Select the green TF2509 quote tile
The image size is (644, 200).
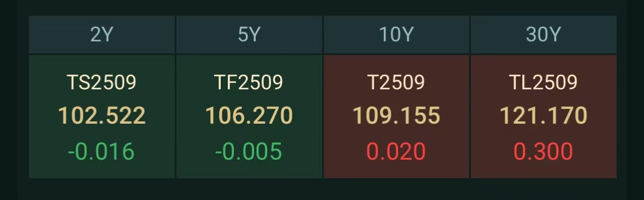pos(249,117)
